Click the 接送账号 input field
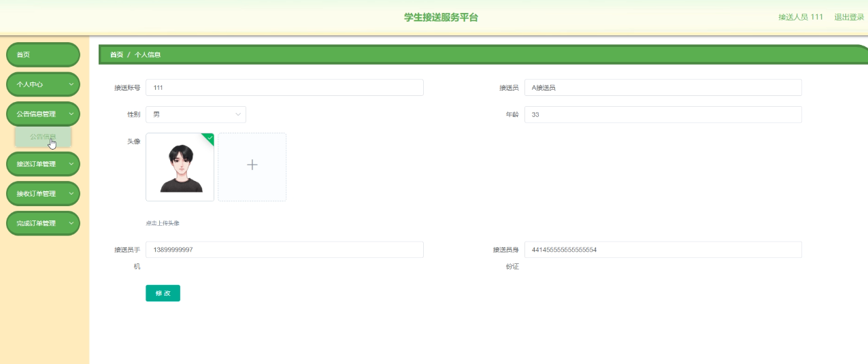The width and height of the screenshot is (868, 364). 284,88
